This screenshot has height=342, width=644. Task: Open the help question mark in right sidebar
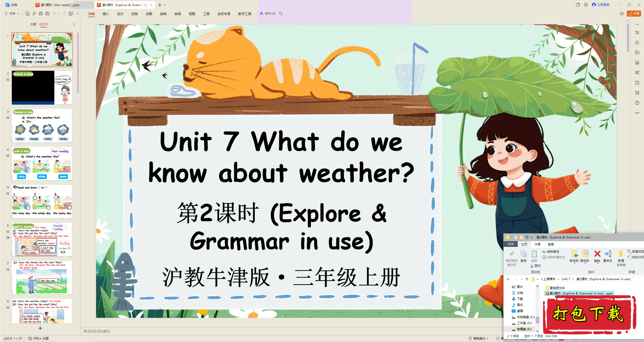tap(637, 103)
